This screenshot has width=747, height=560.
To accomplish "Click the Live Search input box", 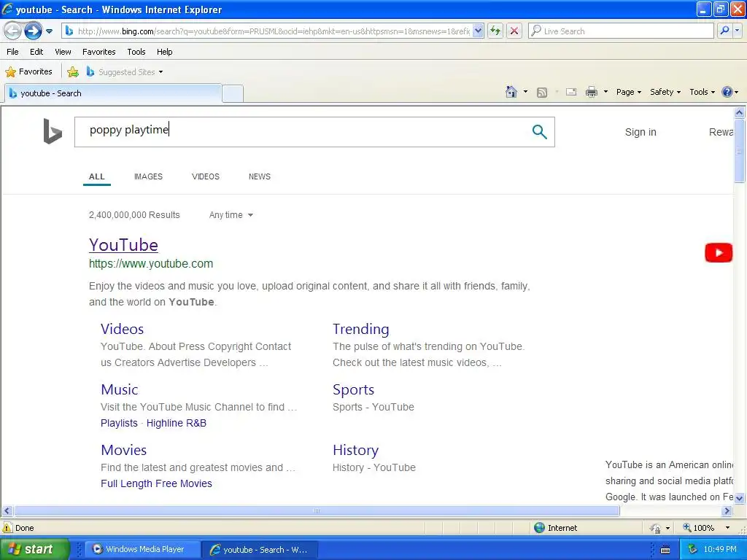I will [x=621, y=31].
